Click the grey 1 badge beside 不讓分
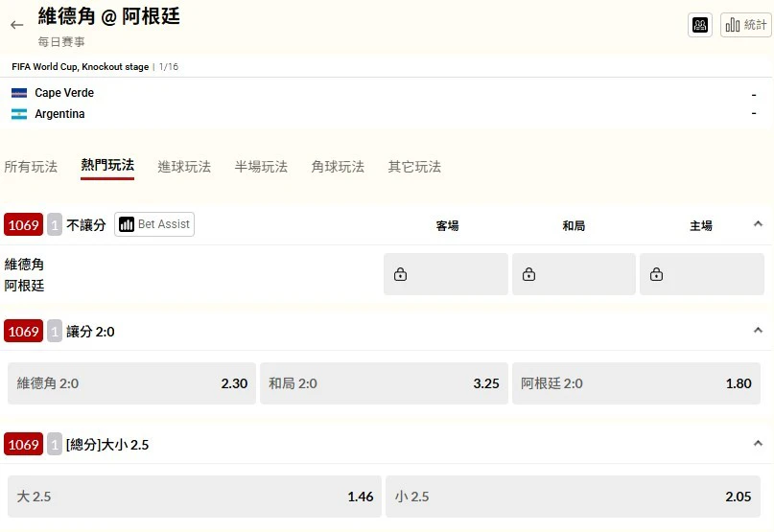Image resolution: width=774 pixels, height=532 pixels. [x=55, y=225]
